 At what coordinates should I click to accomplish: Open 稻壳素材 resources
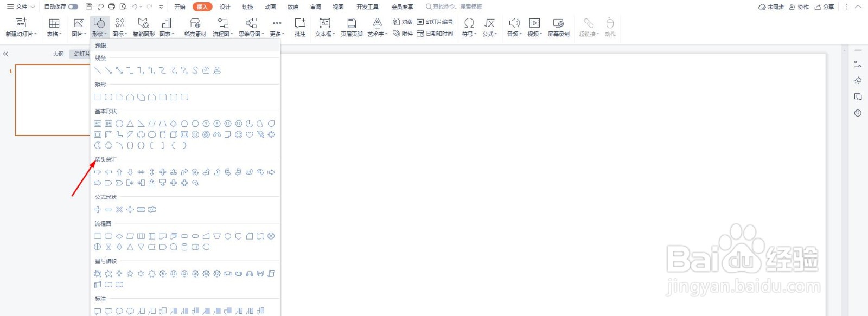195,27
